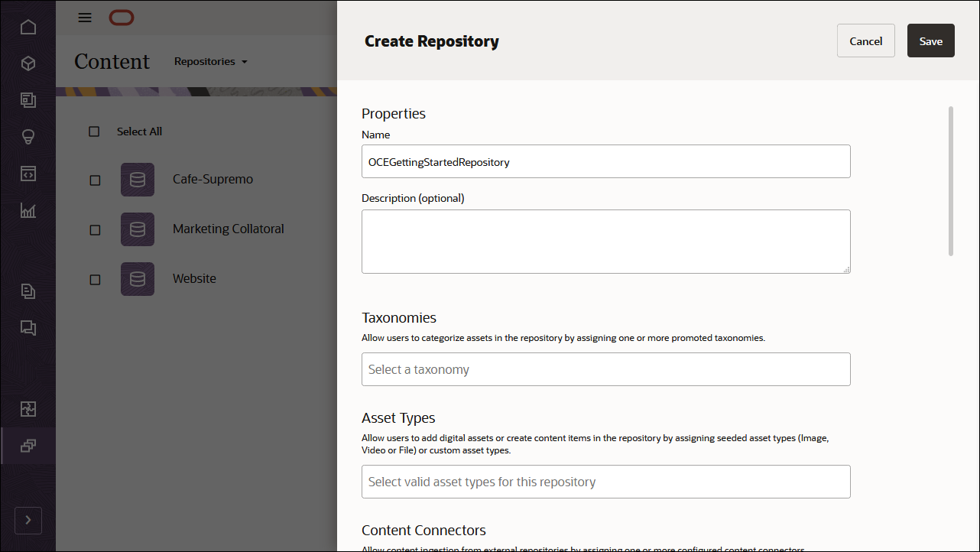This screenshot has height=552, width=980.
Task: Check the Website repository checkbox
Action: click(95, 279)
